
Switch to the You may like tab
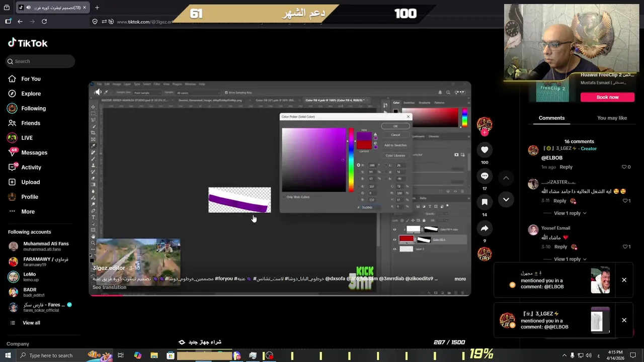(x=612, y=118)
